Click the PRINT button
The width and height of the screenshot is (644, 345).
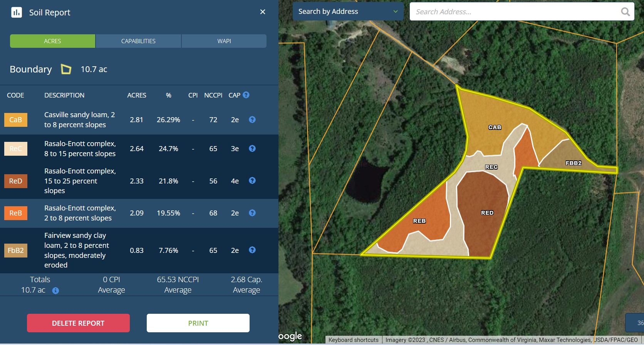tap(198, 323)
